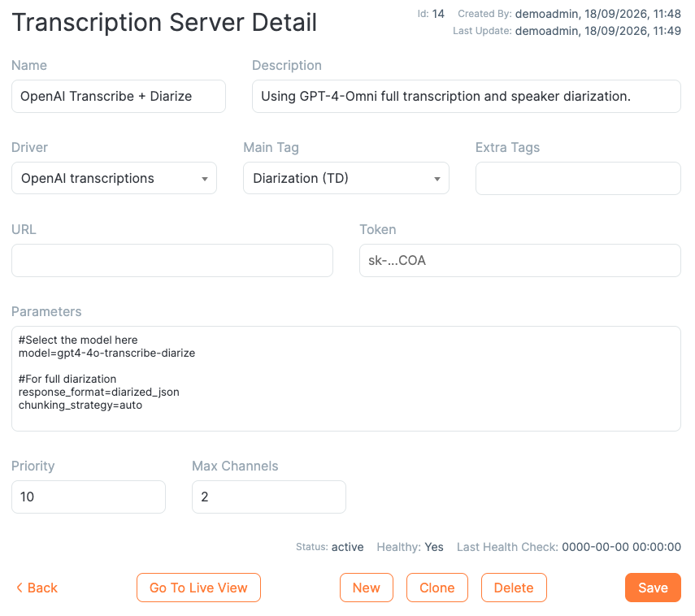Click the Transcription Server Detail heading
Image resolution: width=695 pixels, height=616 pixels.
click(x=164, y=22)
